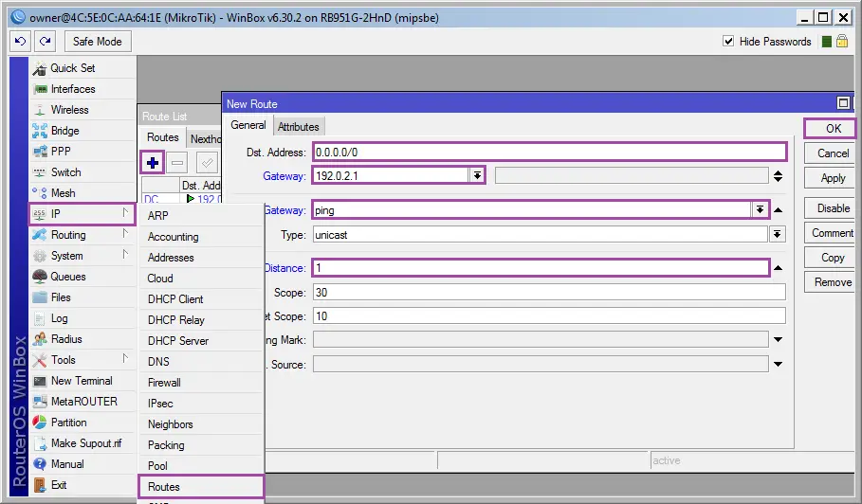Click the Distance input field

point(541,268)
